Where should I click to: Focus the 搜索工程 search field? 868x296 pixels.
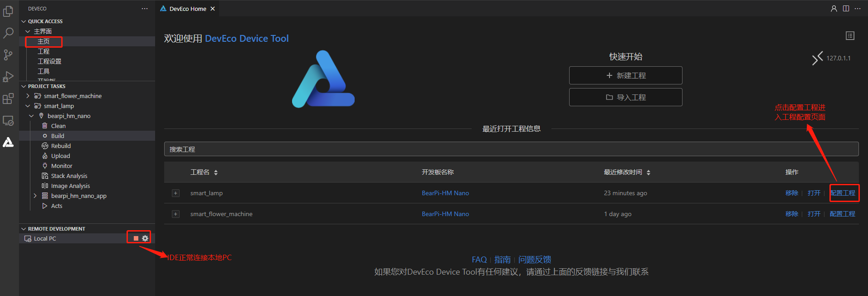[x=512, y=149]
